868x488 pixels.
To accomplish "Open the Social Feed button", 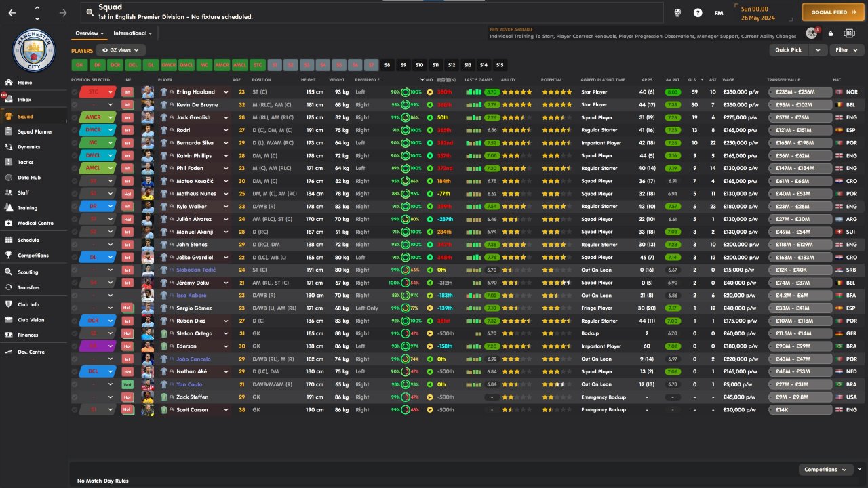I will [x=833, y=12].
